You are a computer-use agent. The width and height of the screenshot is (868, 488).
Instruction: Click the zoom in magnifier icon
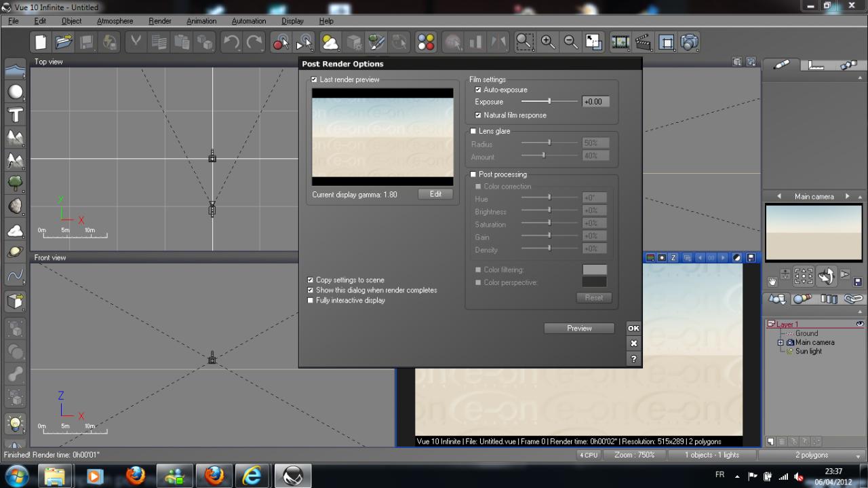[548, 43]
